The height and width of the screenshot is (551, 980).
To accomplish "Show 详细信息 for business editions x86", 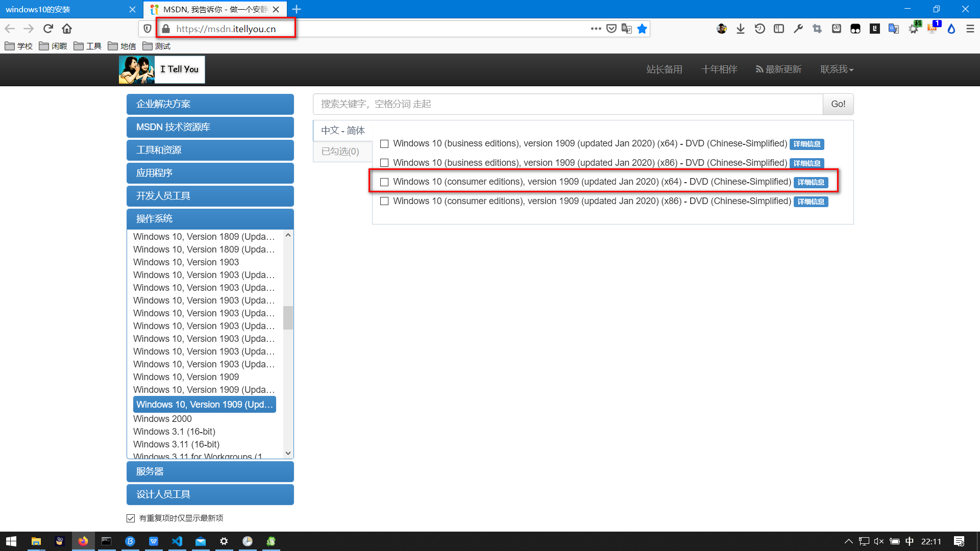I will click(x=806, y=163).
